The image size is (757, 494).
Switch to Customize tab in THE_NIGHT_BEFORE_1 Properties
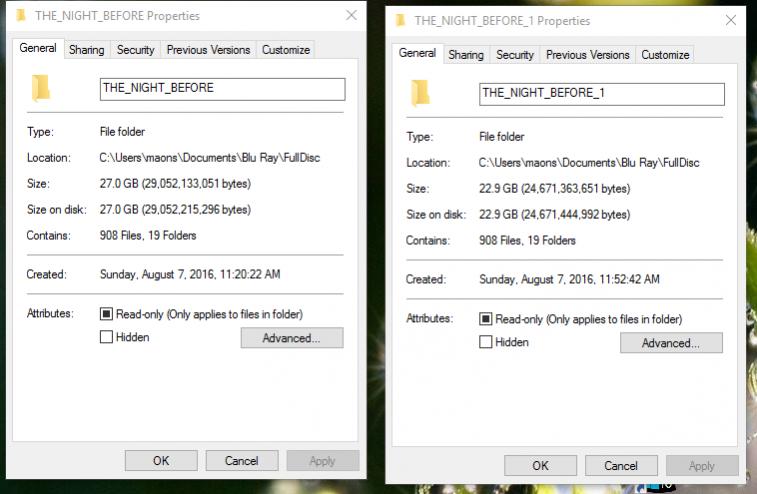665,55
